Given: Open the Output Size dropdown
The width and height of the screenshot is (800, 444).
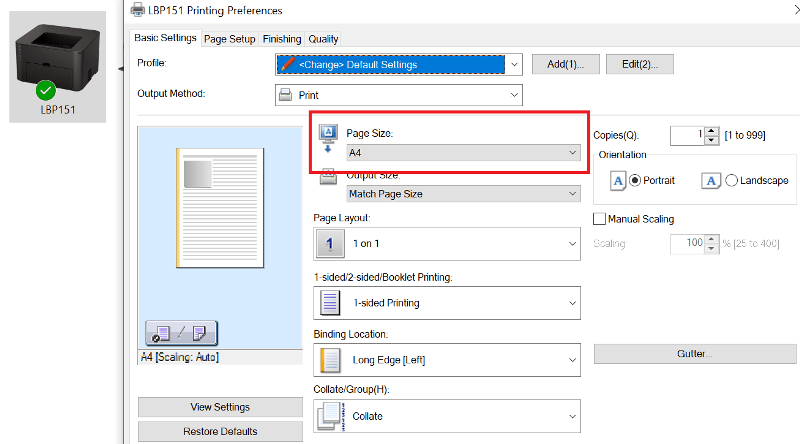Looking at the screenshot, I should pos(463,194).
